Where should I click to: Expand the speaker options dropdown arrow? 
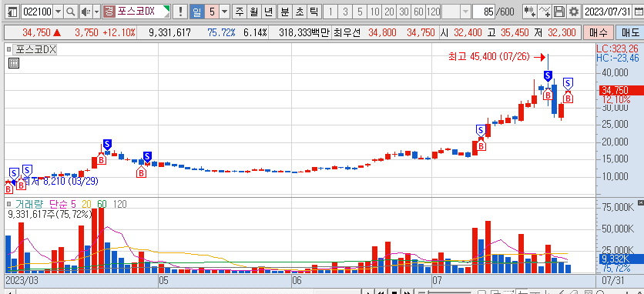tap(96, 12)
